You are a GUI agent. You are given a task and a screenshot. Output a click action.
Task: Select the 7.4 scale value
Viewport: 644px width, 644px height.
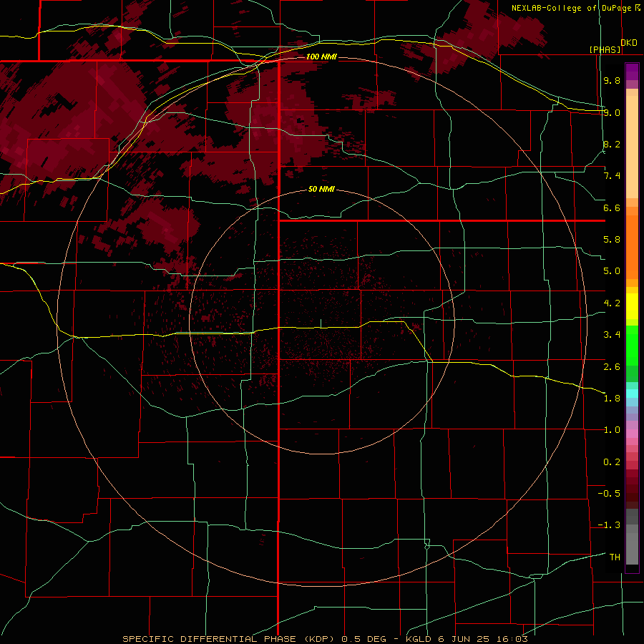coord(612,176)
